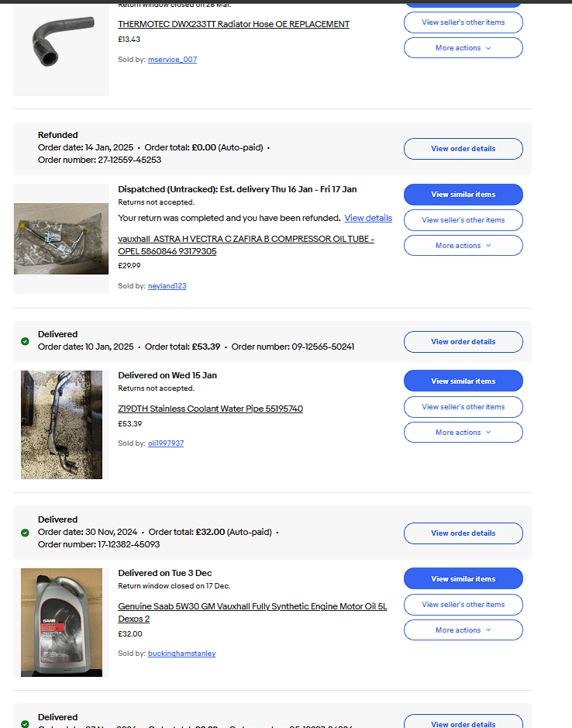View order details for £53.39 order

click(463, 342)
